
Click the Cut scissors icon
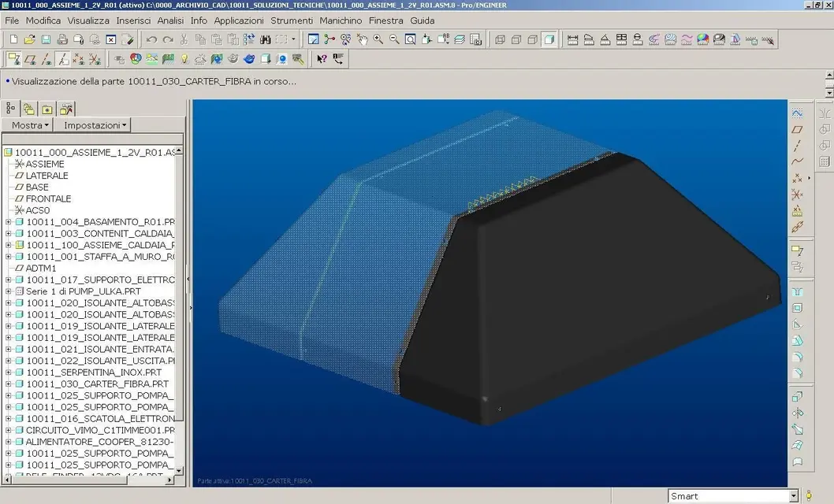click(x=184, y=39)
